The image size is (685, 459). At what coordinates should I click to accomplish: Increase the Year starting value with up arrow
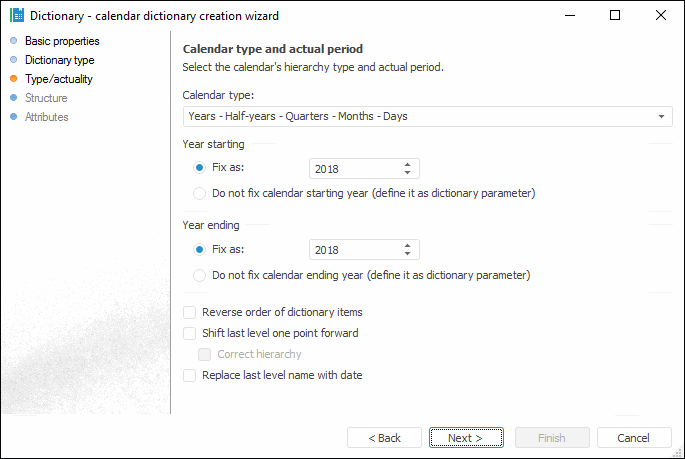point(407,164)
